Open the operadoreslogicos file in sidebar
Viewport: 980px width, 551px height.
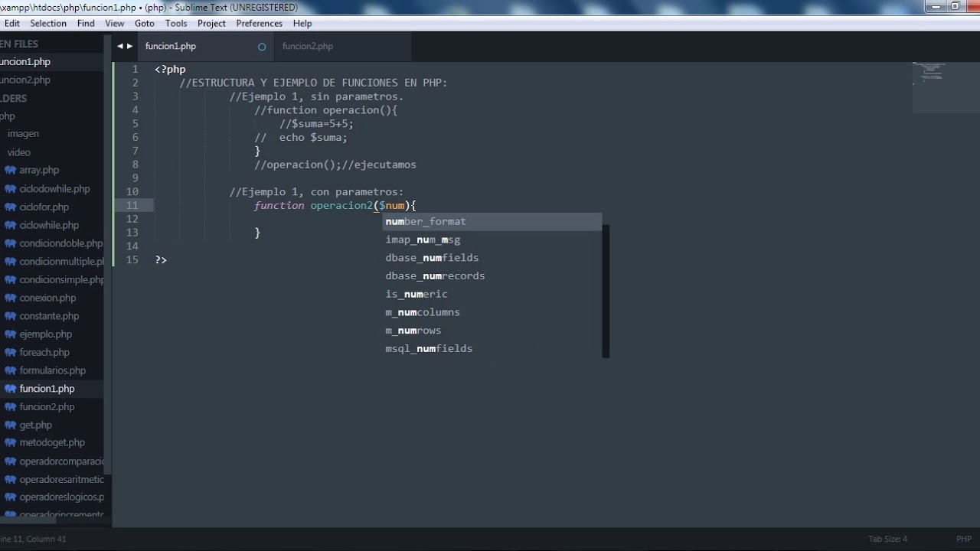(61, 497)
